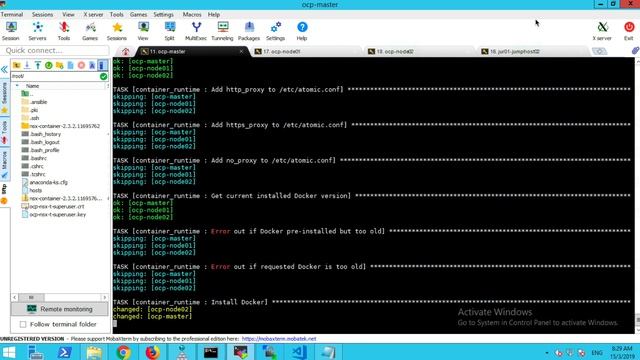Open the Games menu

coord(138,15)
